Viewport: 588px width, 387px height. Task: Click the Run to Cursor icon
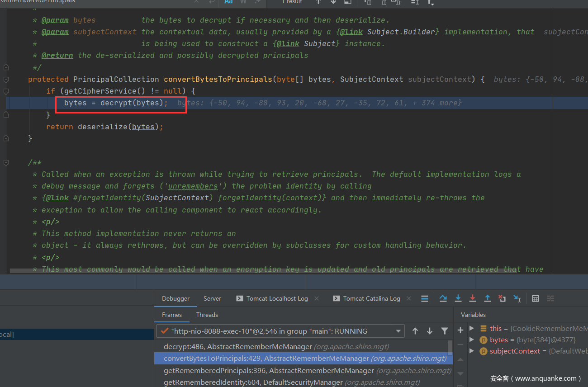(517, 298)
